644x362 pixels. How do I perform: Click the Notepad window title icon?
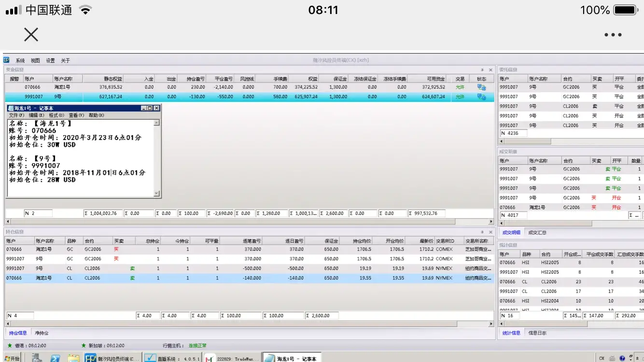[x=11, y=108]
